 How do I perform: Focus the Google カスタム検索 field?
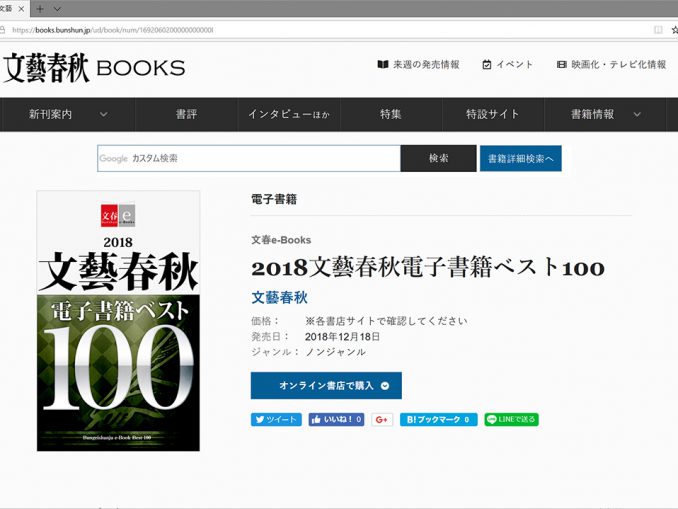[249, 158]
